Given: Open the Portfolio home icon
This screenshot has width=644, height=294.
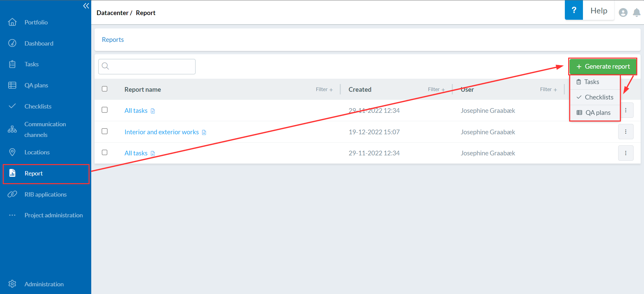Looking at the screenshot, I should 12,22.
